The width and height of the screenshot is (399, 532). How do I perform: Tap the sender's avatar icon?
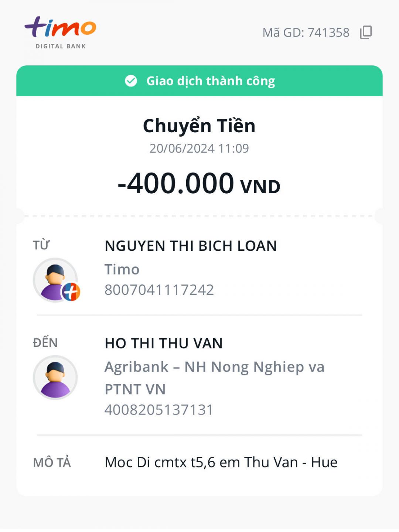54,279
